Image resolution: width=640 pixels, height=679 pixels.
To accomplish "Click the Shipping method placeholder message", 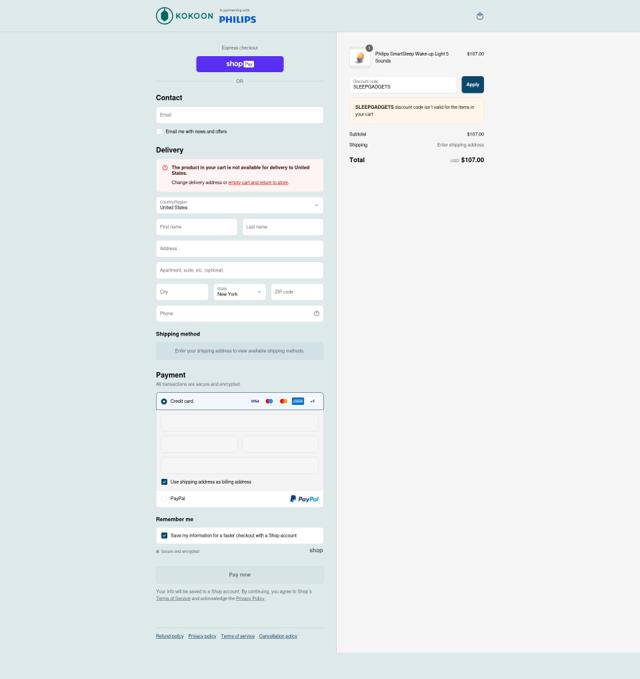I will click(x=239, y=351).
